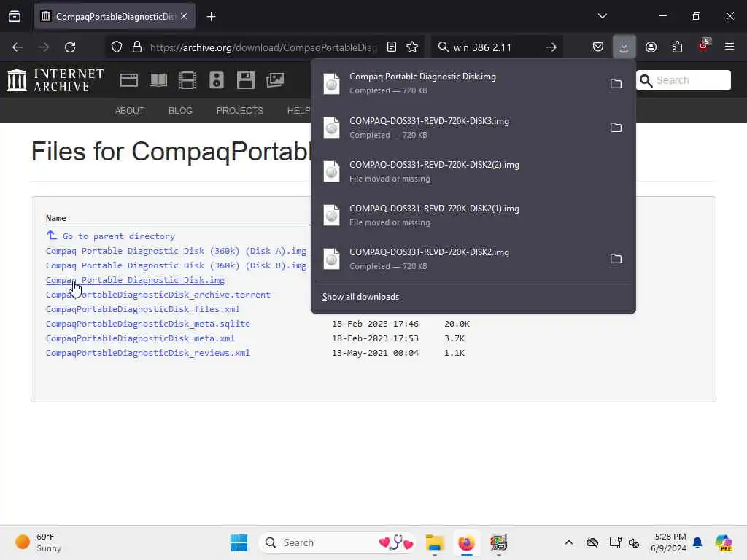Image resolution: width=747 pixels, height=560 pixels.
Task: Show DISK3.img in containing folder
Action: 616,127
